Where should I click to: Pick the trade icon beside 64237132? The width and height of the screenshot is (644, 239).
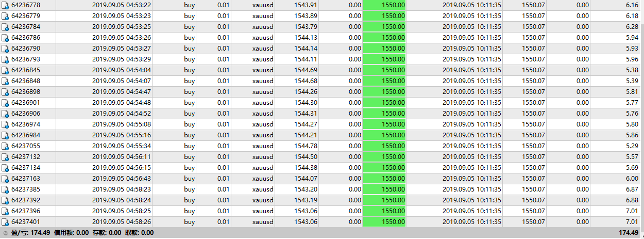point(5,157)
